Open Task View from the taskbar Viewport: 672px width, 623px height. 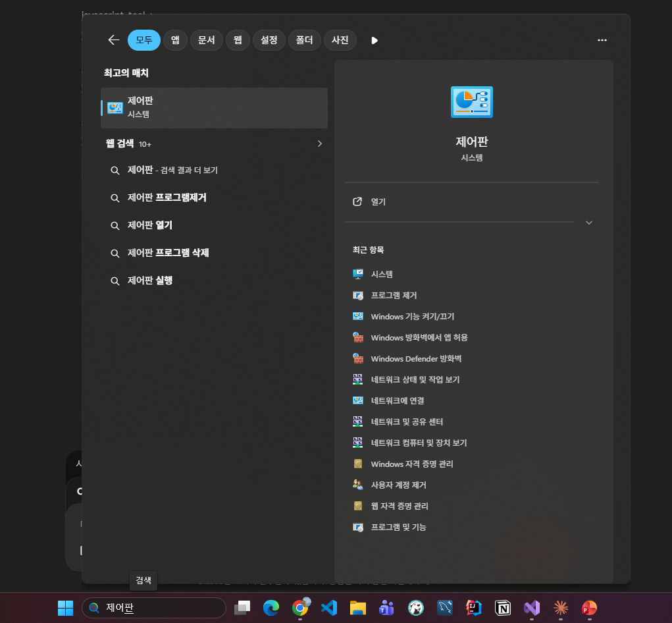[x=242, y=608]
